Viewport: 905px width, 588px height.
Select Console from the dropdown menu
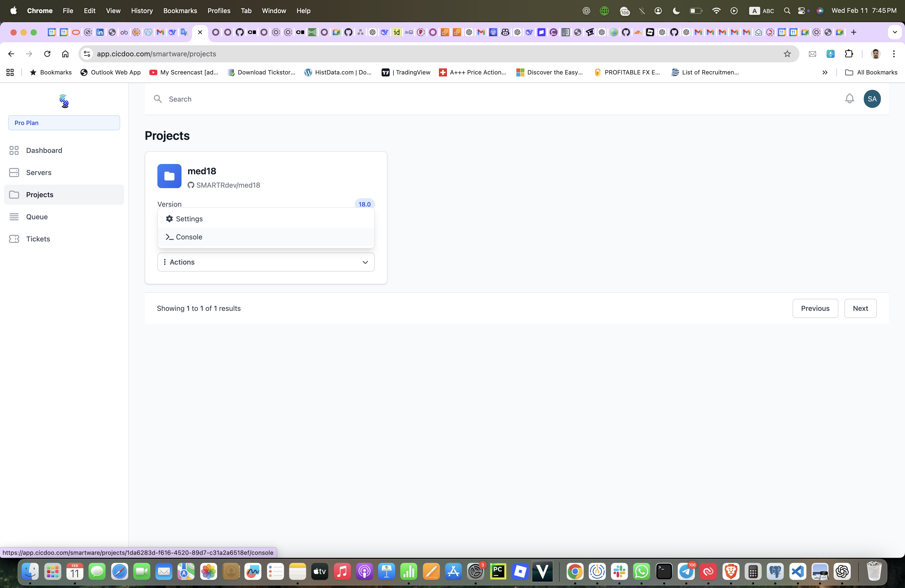pos(189,237)
